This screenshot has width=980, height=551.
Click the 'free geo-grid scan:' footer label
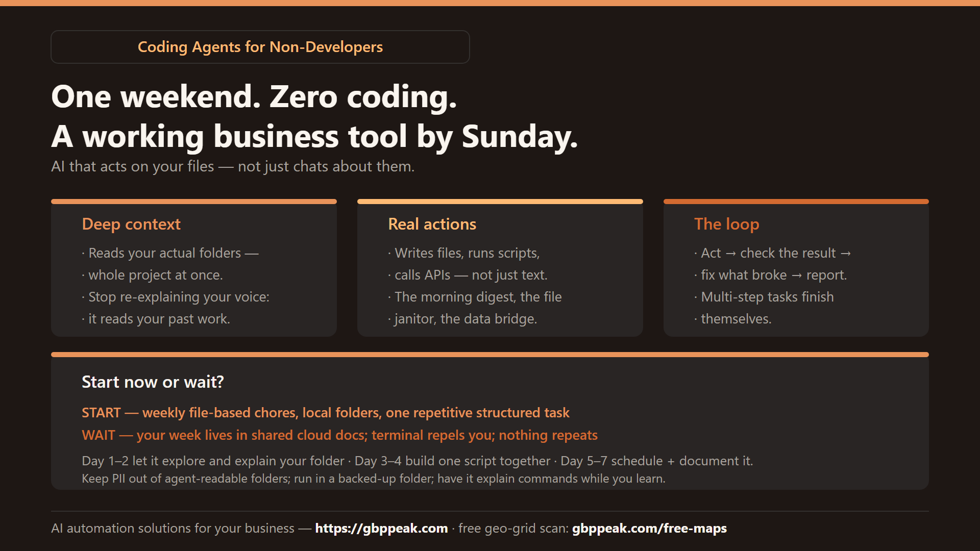[x=513, y=528]
